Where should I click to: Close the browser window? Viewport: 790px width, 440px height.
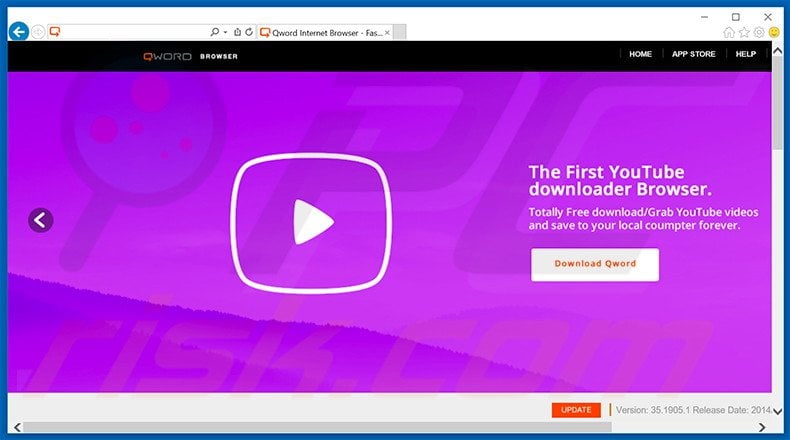[x=767, y=17]
